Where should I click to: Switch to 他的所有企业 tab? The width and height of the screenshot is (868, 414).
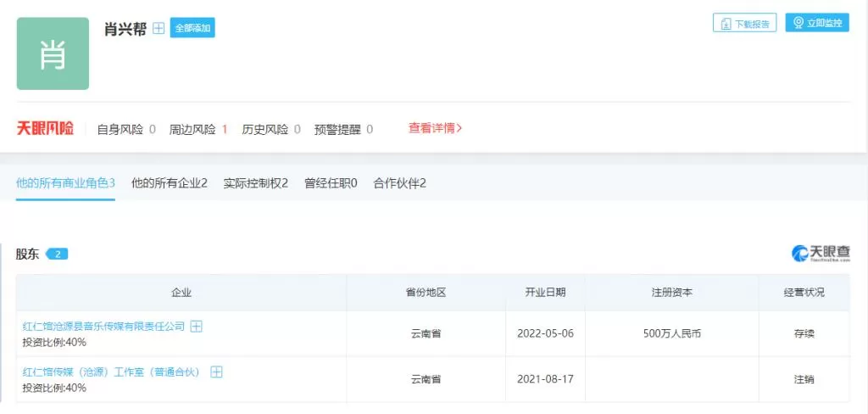(170, 183)
